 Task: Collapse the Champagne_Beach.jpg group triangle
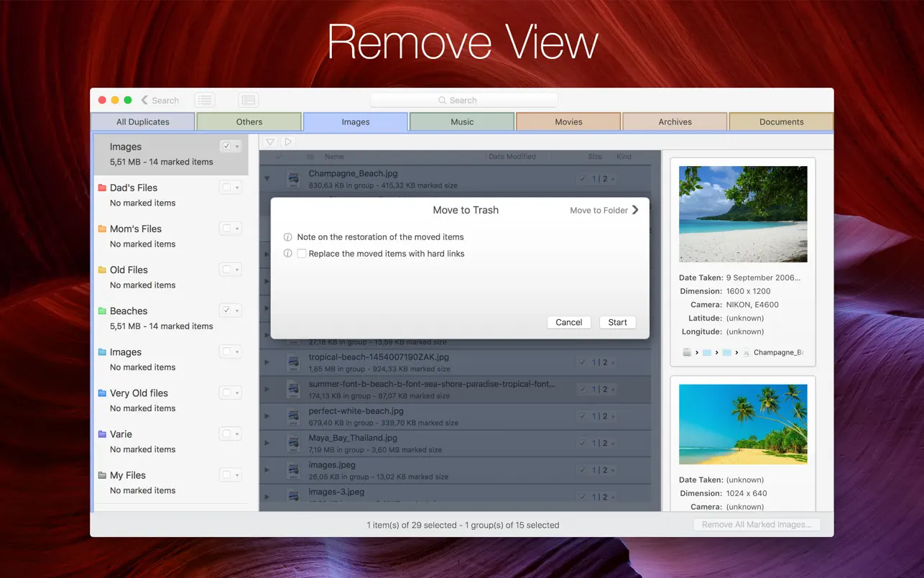click(x=267, y=178)
